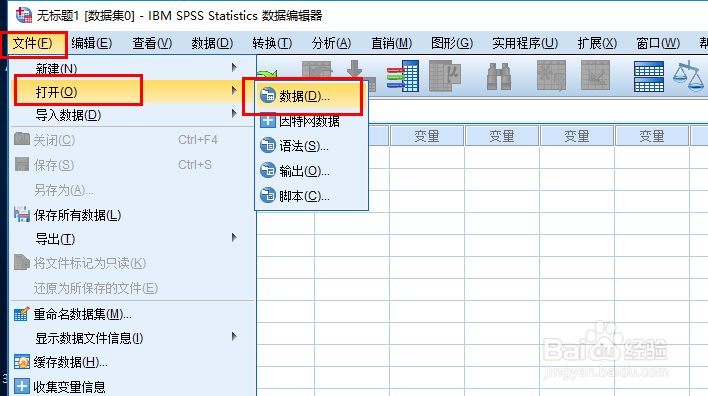This screenshot has width=708, height=396.
Task: Click the Variables toolbar icon
Action: point(403,76)
